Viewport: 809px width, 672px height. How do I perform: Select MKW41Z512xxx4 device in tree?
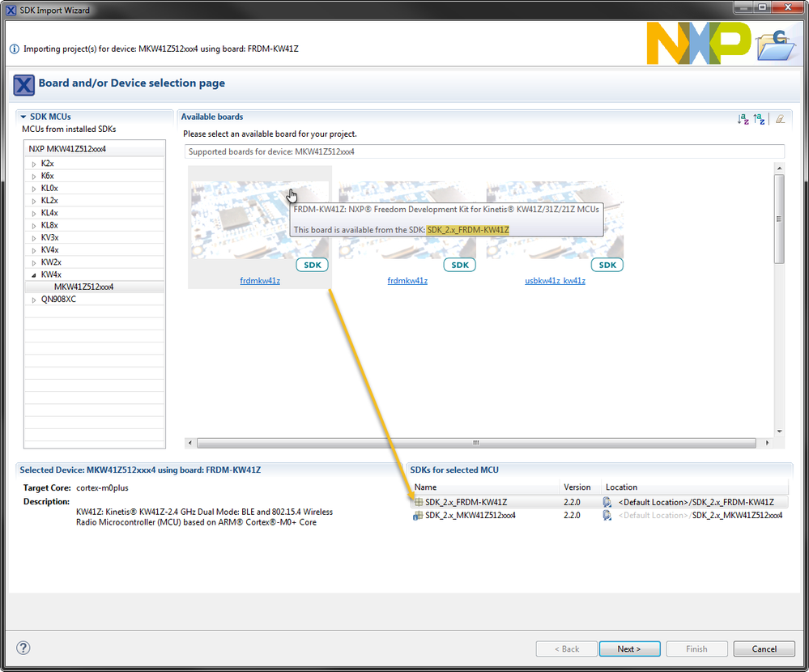83,287
